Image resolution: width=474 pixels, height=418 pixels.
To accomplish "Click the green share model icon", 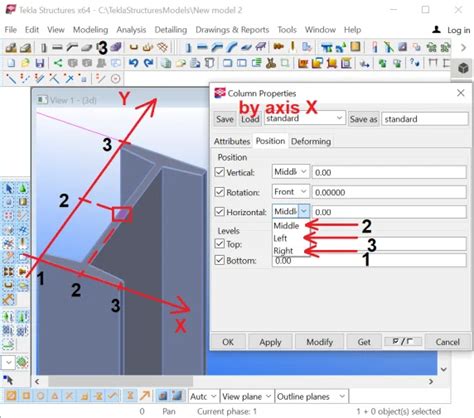I will [58, 63].
